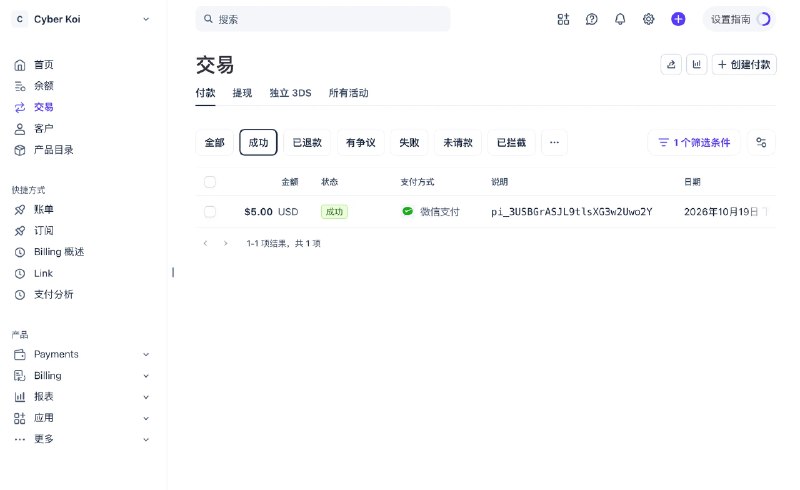
Task: Open 余额 balances in sidebar
Action: tap(43, 86)
